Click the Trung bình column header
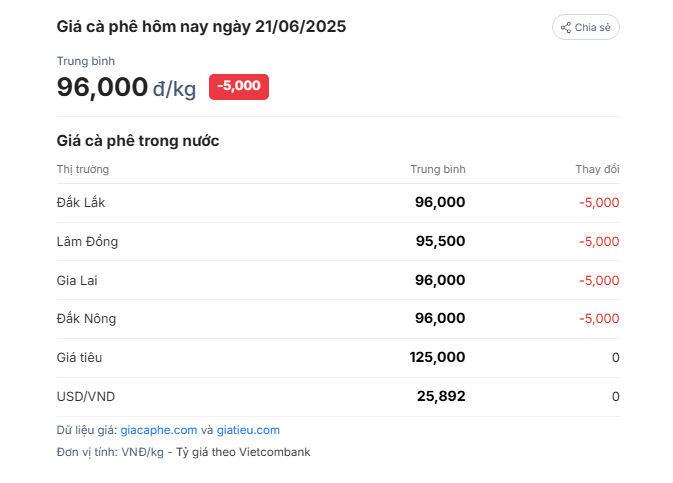The image size is (673, 483). point(438,169)
